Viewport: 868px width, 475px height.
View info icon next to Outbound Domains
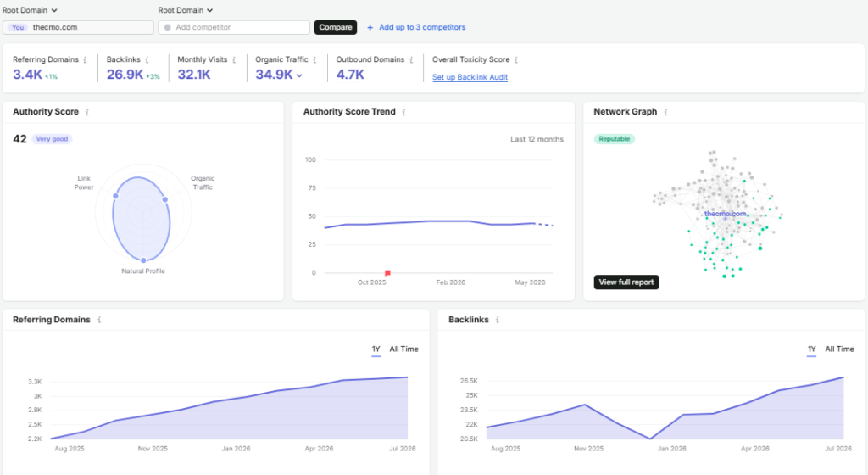click(x=411, y=59)
